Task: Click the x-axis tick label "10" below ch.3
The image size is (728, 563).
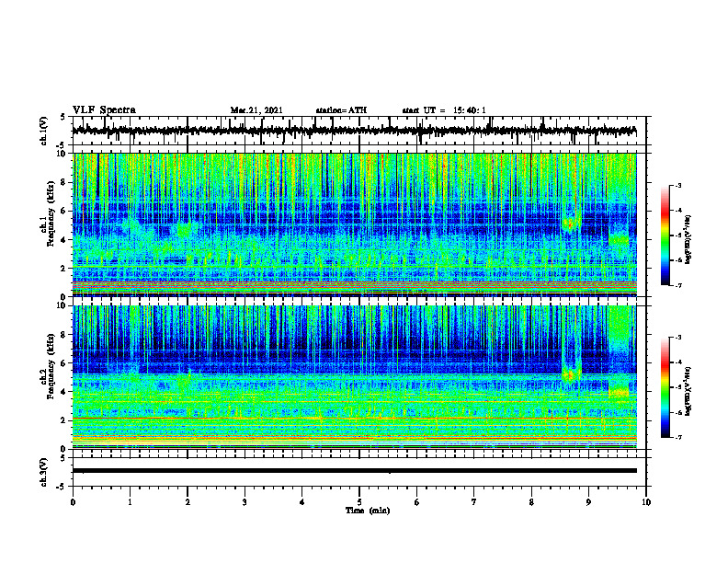Action: pyautogui.click(x=646, y=502)
